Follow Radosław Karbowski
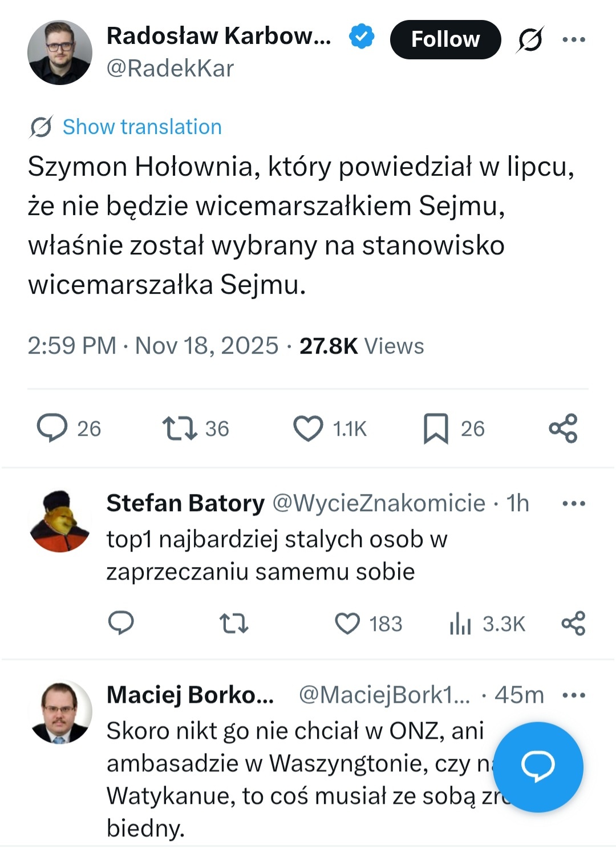Image resolution: width=616 pixels, height=850 pixels. (445, 39)
